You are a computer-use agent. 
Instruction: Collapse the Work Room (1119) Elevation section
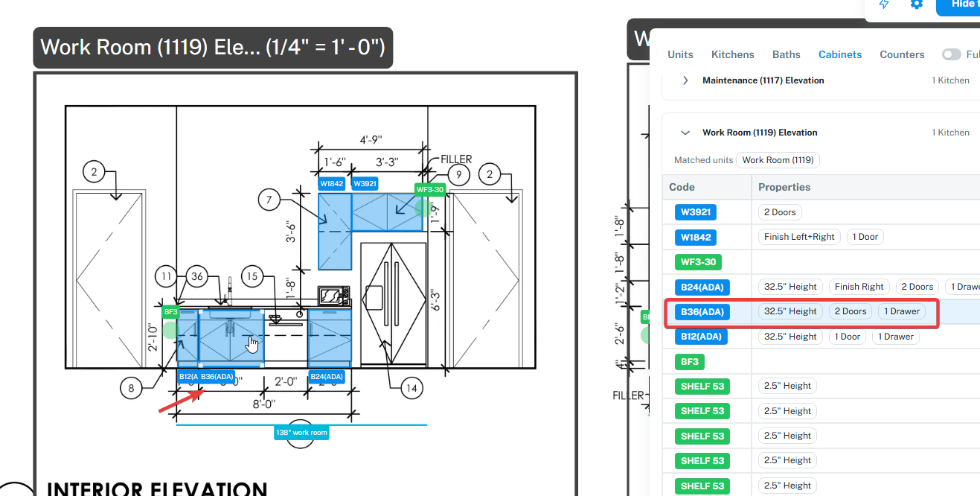point(685,133)
